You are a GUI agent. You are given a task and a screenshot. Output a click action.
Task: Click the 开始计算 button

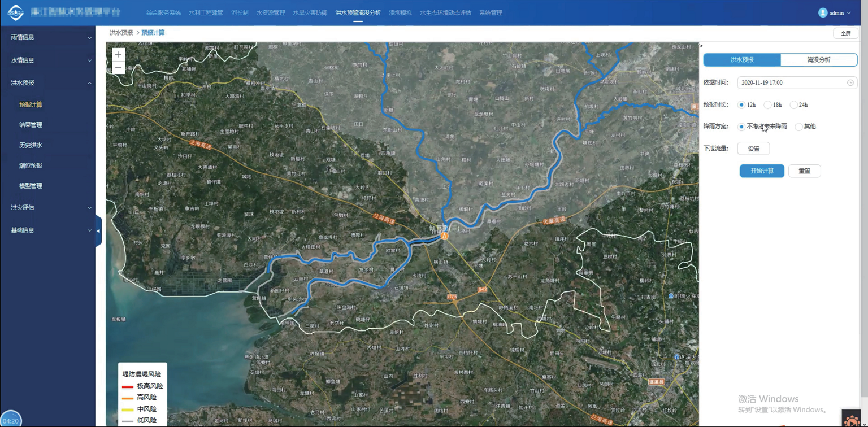point(762,171)
